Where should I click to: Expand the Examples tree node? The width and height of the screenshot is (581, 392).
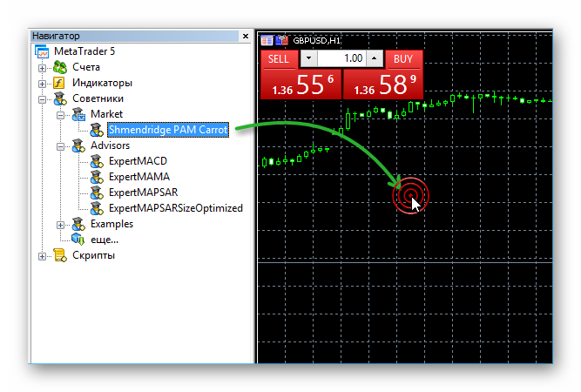60,225
